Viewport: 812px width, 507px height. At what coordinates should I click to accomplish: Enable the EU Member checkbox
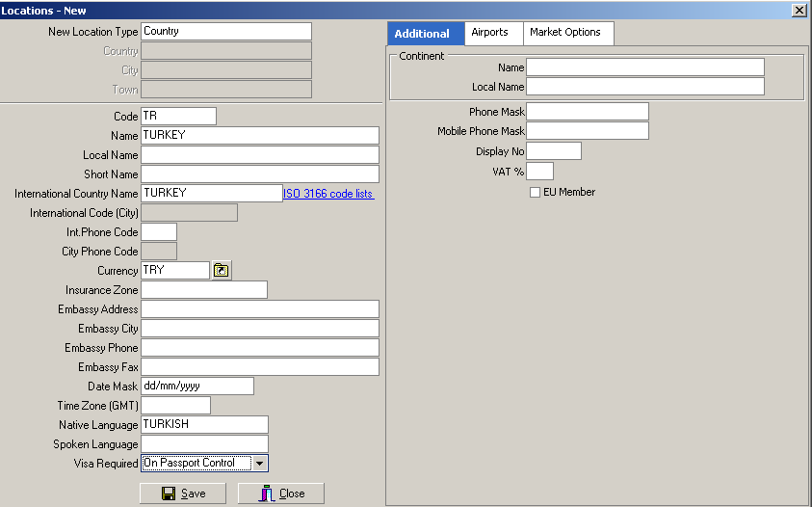(536, 193)
